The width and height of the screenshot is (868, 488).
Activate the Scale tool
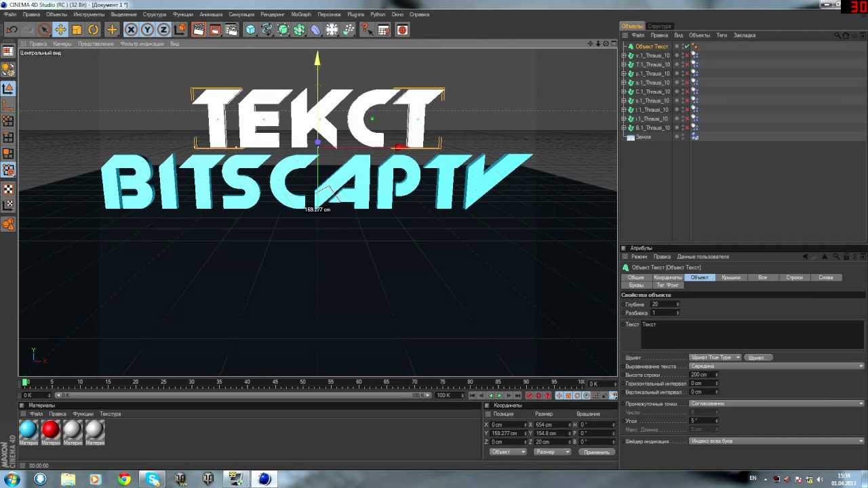click(x=77, y=30)
